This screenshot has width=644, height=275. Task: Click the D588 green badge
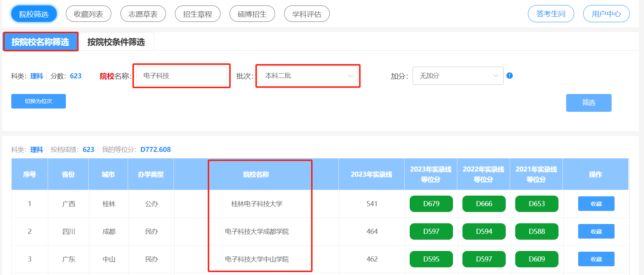(537, 231)
